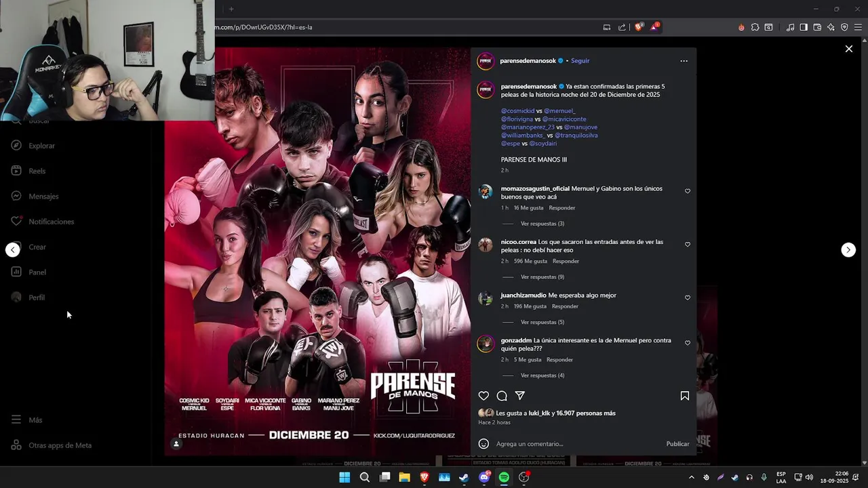Reply to juanchizamudio's comment

click(565, 306)
